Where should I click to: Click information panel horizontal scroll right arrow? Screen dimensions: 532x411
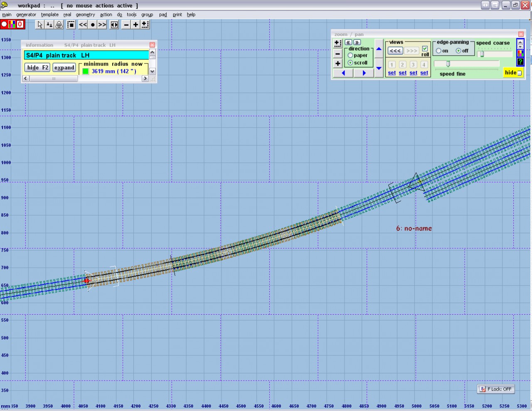(145, 78)
